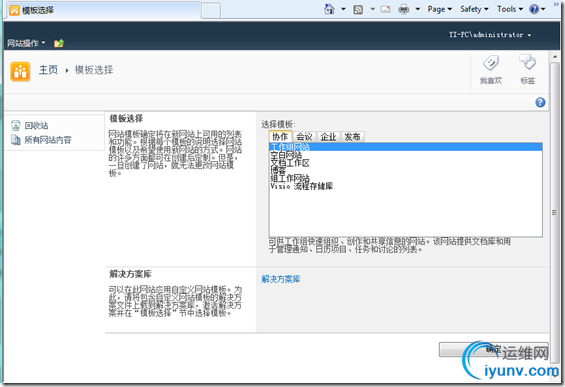Screen dimensions: 565x387
Task: Click the navigate up folder icon
Action: pos(59,43)
